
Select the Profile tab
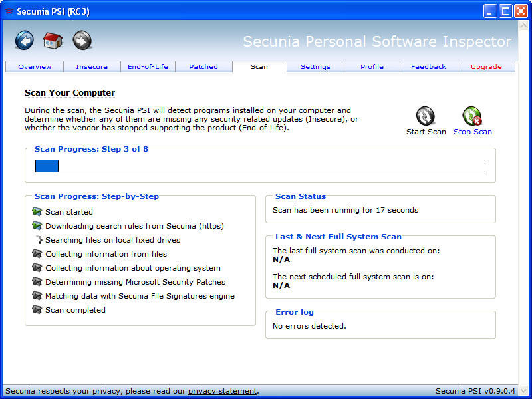[x=372, y=67]
